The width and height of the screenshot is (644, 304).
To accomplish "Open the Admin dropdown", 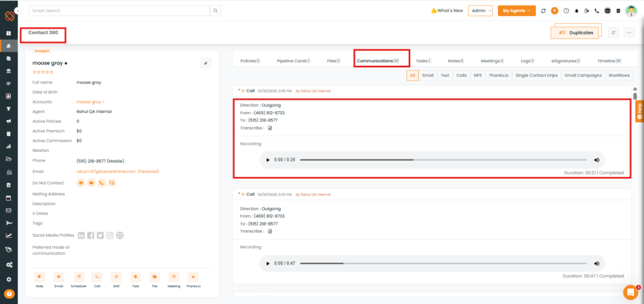I will coord(480,11).
